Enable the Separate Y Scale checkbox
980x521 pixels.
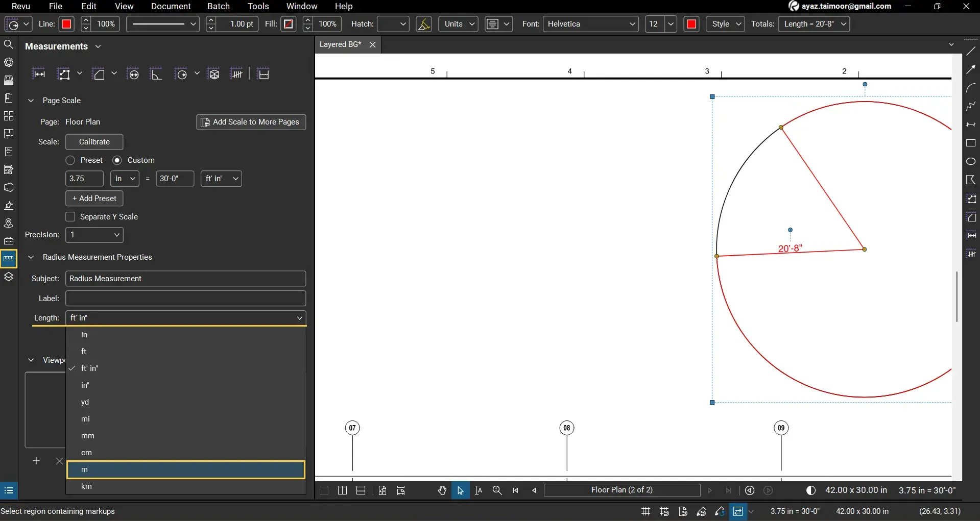click(x=70, y=216)
